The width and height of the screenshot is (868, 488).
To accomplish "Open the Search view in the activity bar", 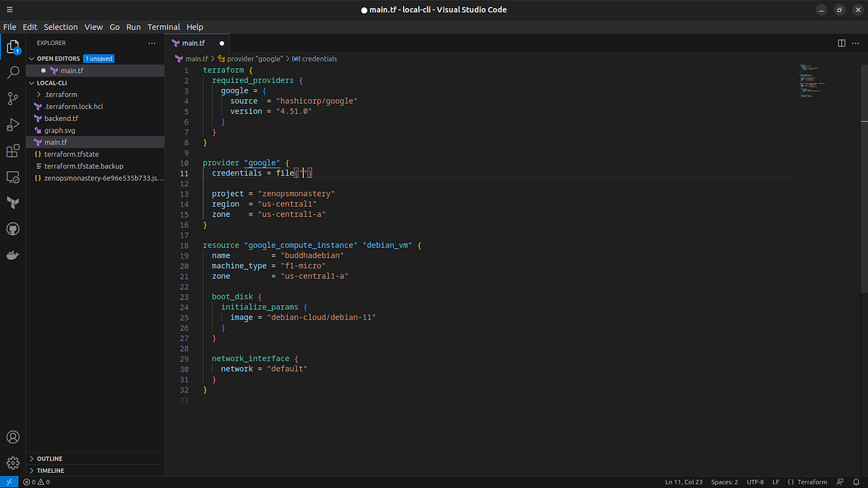I will click(x=13, y=72).
